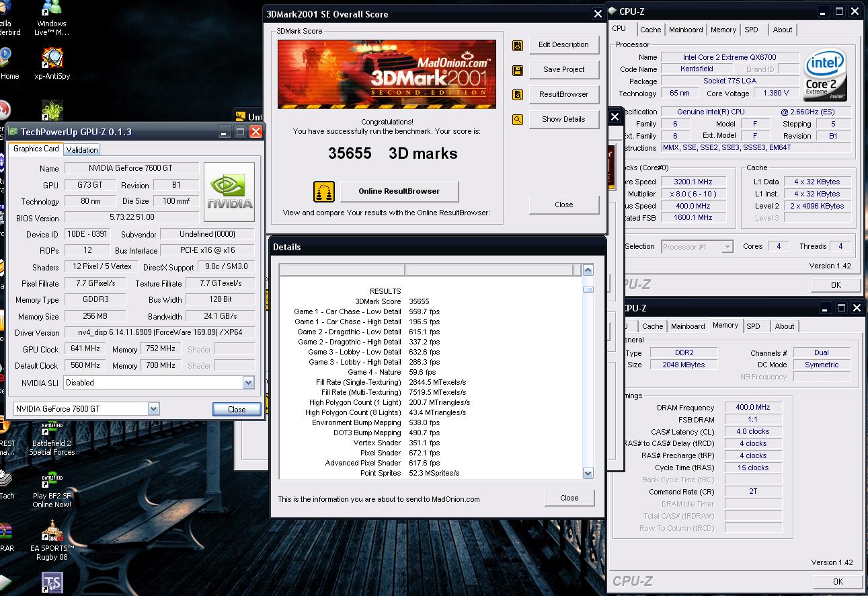Click the Edit Description button
The image size is (868, 596).
tap(563, 44)
